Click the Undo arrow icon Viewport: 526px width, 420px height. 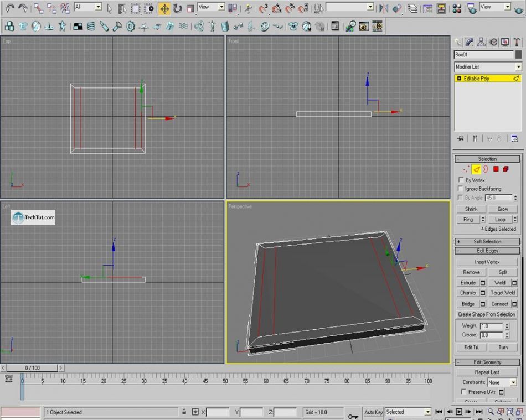click(10, 8)
